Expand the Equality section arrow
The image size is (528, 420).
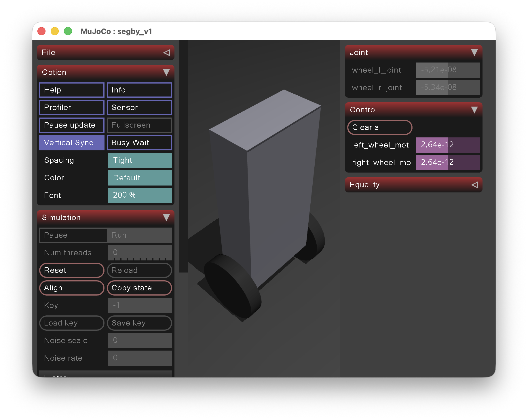tap(474, 185)
